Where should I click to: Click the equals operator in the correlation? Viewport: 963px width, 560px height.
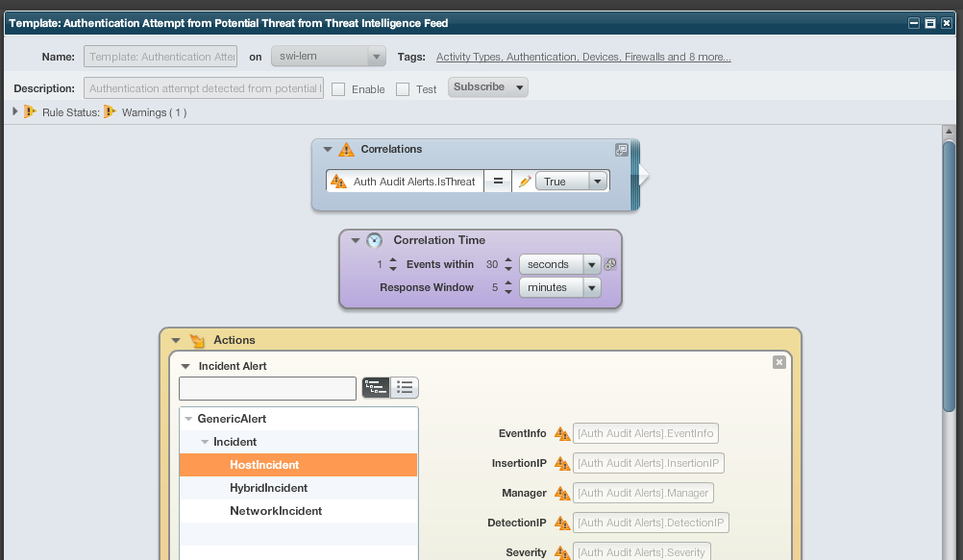point(498,182)
